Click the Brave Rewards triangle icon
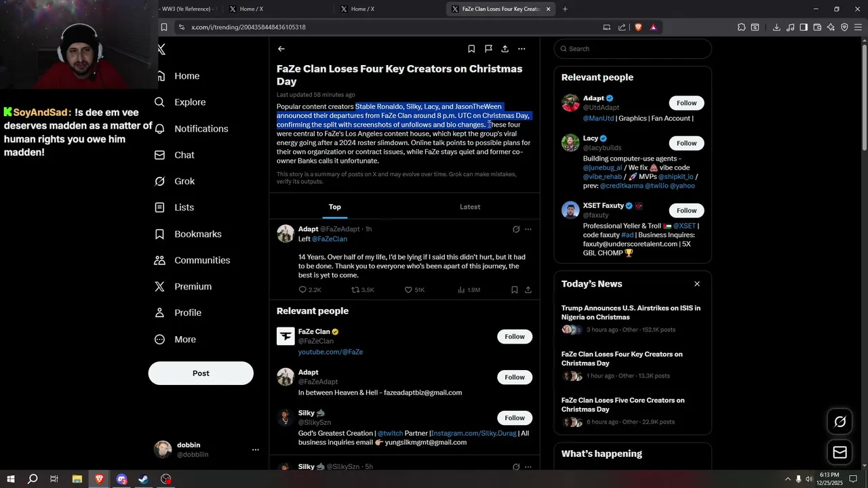 coord(653,27)
